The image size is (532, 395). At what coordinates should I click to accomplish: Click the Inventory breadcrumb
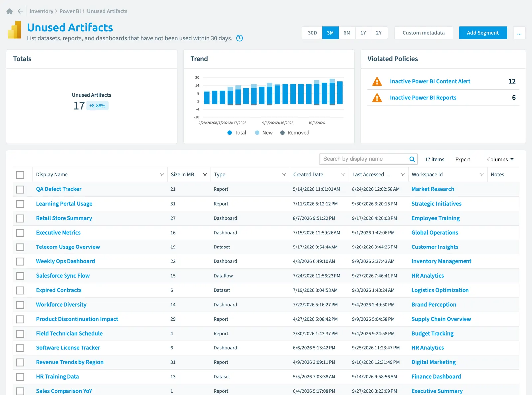tap(41, 11)
